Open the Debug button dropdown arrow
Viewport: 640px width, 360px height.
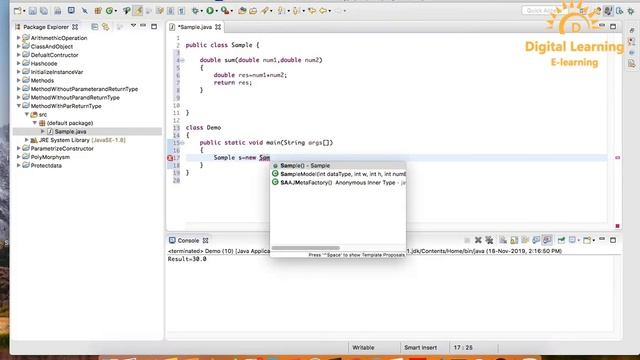point(202,11)
